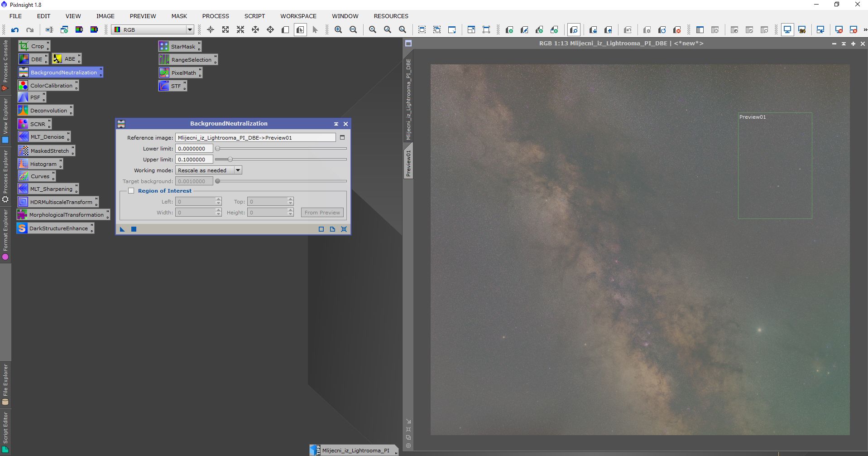
Task: Open the SCRIPT menu
Action: pos(254,16)
